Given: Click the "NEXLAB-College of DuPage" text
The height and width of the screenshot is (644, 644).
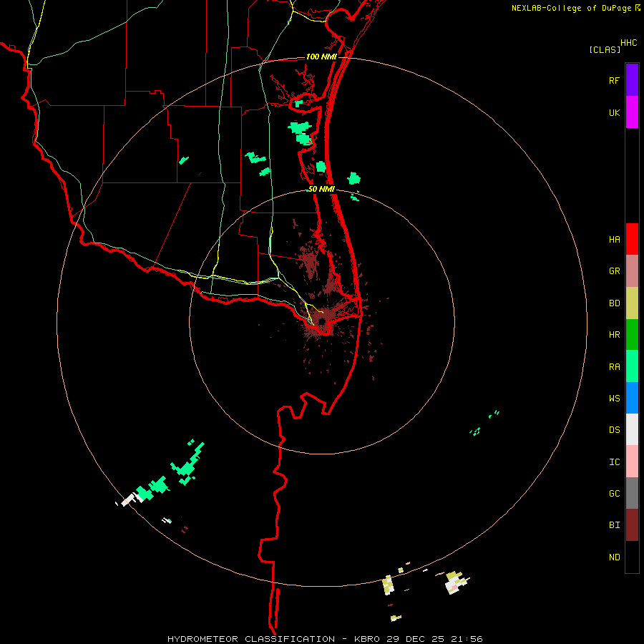Looking at the screenshot, I should [x=571, y=8].
